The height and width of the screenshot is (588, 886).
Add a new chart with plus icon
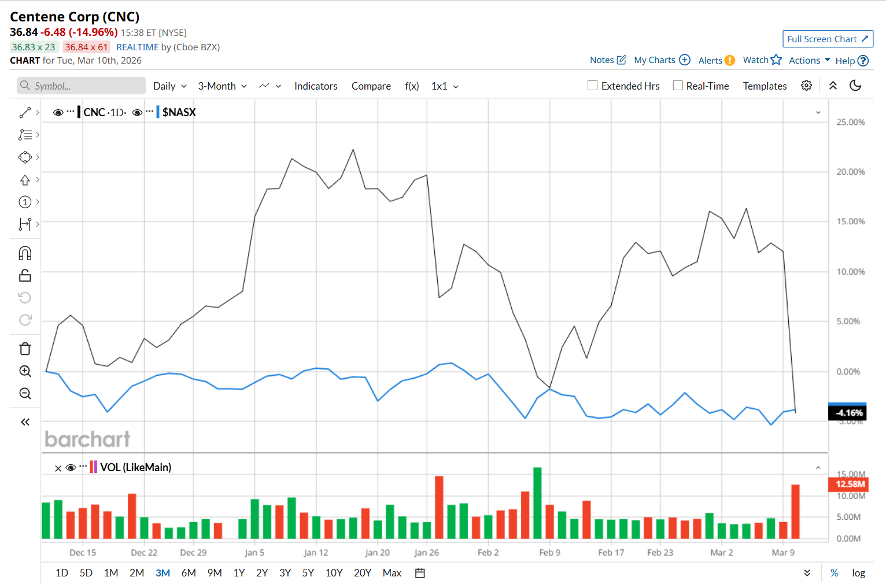(x=685, y=60)
